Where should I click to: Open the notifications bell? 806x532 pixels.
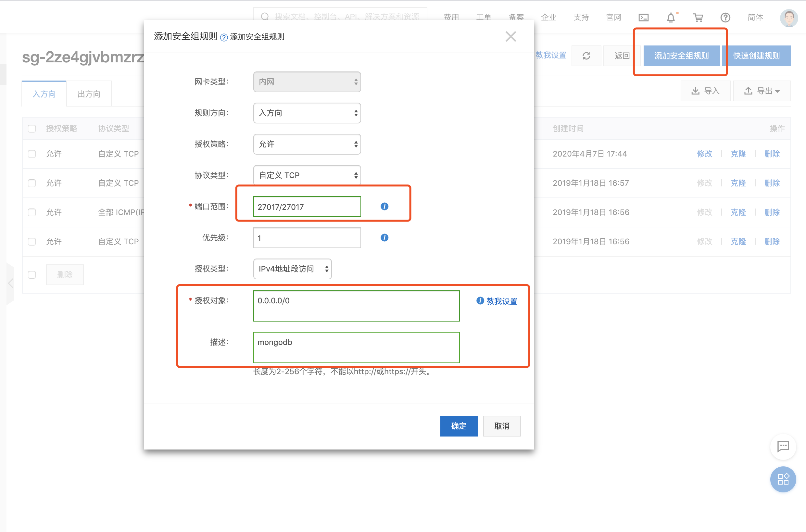coord(671,17)
